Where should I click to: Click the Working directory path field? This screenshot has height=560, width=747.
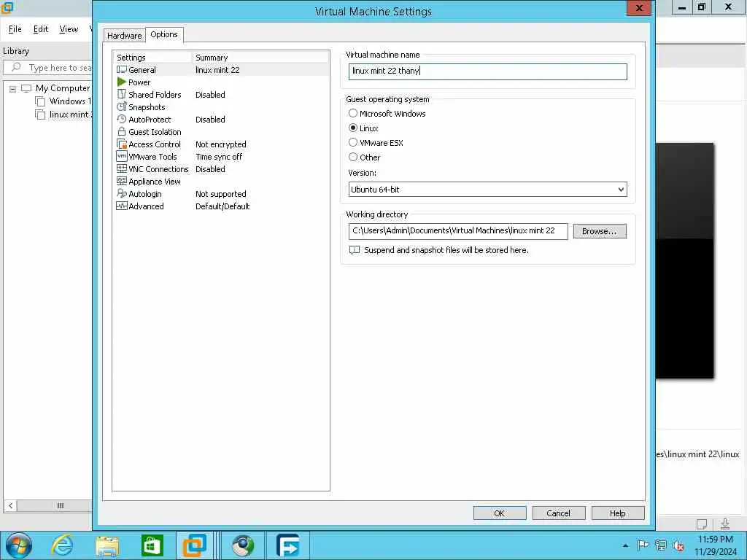click(458, 231)
